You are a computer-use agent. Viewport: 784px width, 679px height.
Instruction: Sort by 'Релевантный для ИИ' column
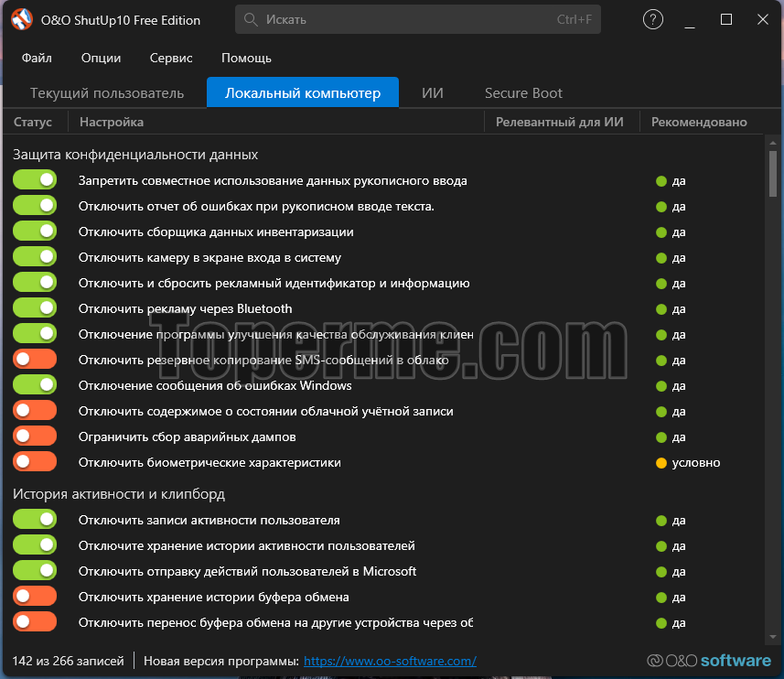pyautogui.click(x=560, y=122)
